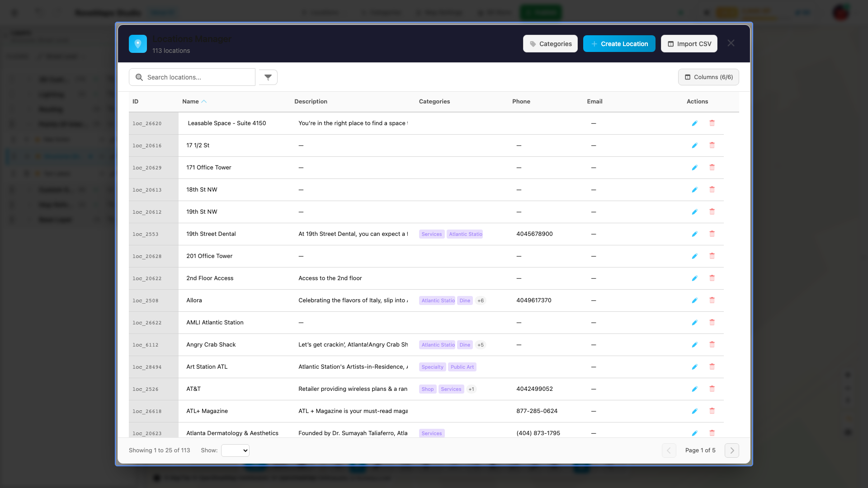Go to the previous page of locations
The width and height of the screenshot is (868, 488).
pyautogui.click(x=669, y=450)
